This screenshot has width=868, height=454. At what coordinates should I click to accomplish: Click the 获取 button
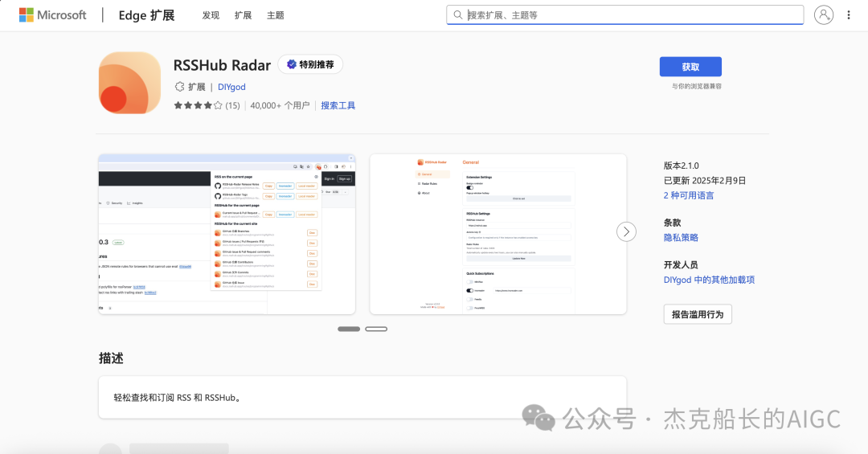pyautogui.click(x=690, y=67)
